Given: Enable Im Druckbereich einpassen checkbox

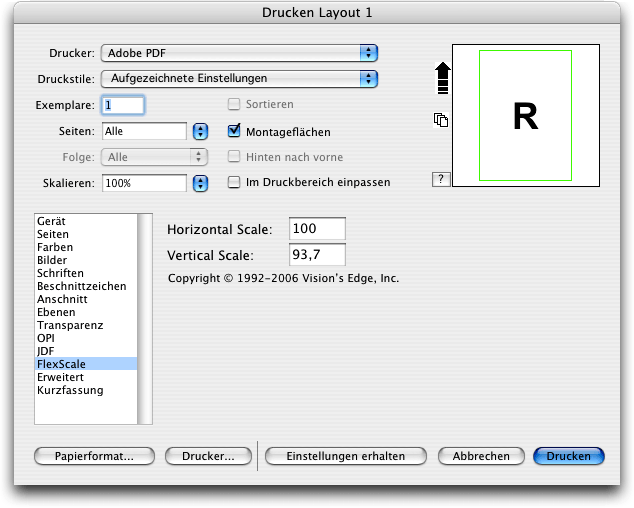Looking at the screenshot, I should point(234,182).
